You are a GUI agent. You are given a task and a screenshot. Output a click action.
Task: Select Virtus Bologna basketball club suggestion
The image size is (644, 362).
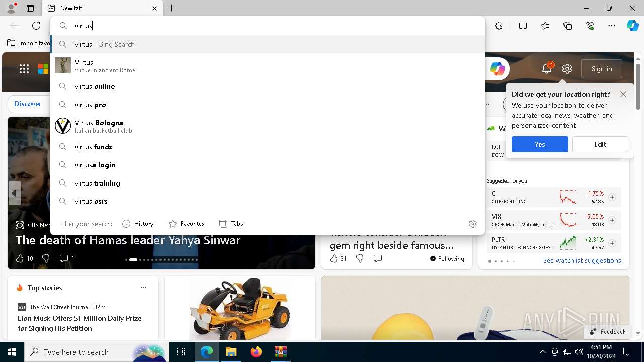click(267, 126)
